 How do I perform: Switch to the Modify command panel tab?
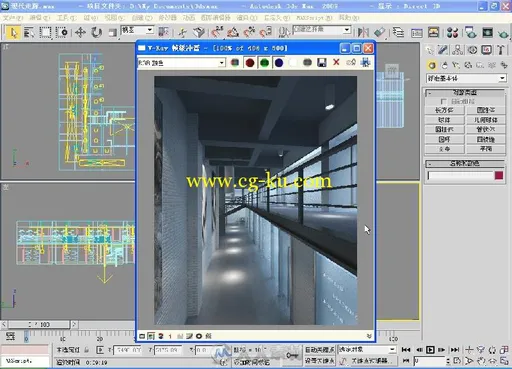(x=443, y=50)
